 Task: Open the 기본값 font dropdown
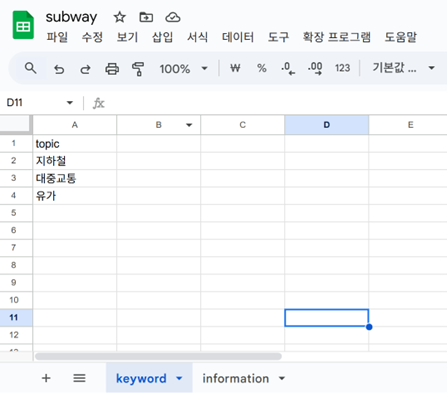coord(403,68)
